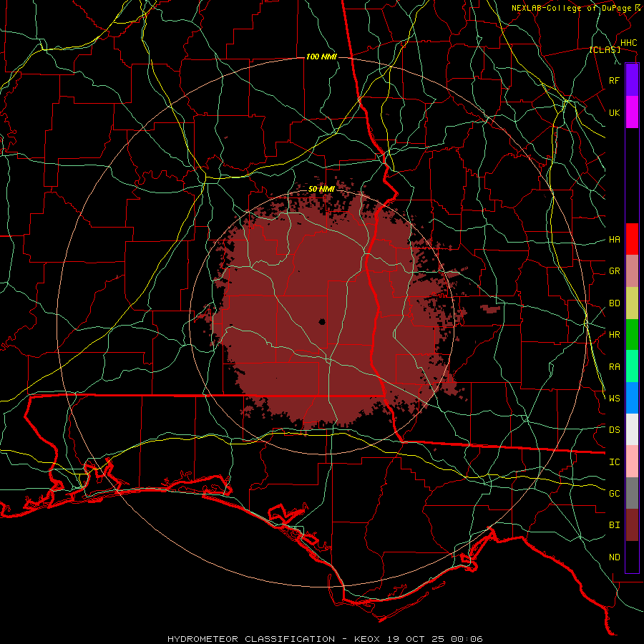This screenshot has height=644, width=644.
Task: Click the "GC" legend label
Action: pos(615,494)
